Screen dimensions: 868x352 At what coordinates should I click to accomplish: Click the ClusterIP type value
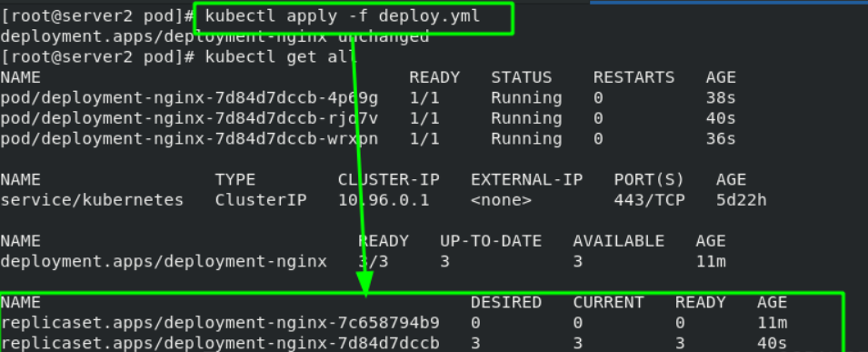click(x=261, y=200)
